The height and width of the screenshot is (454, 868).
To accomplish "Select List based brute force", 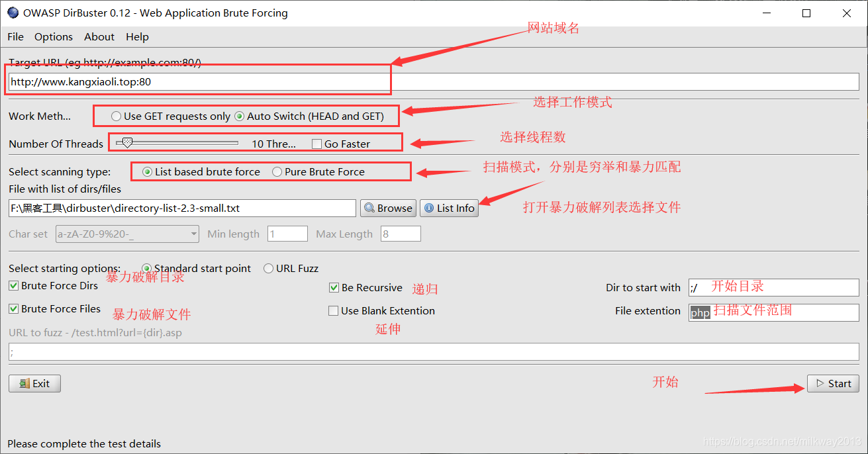I will pyautogui.click(x=201, y=172).
